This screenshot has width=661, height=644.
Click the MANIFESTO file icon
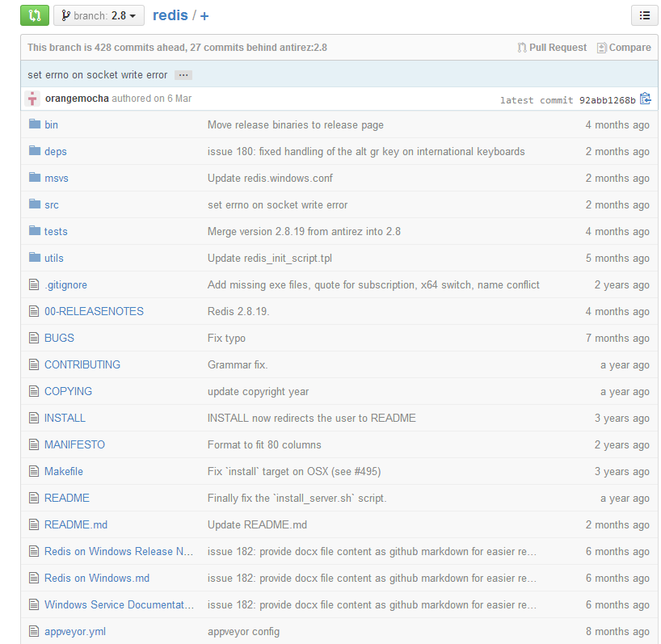tap(34, 444)
